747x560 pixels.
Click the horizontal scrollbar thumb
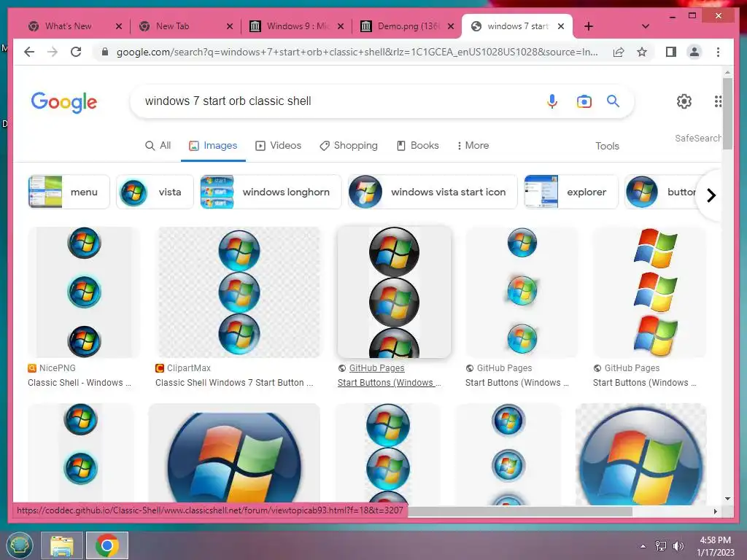tap(519, 511)
